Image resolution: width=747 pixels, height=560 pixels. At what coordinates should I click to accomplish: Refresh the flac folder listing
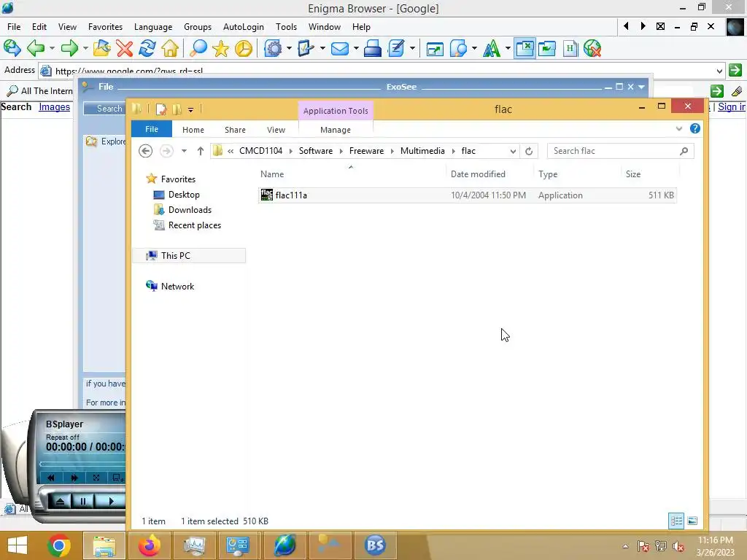529,151
